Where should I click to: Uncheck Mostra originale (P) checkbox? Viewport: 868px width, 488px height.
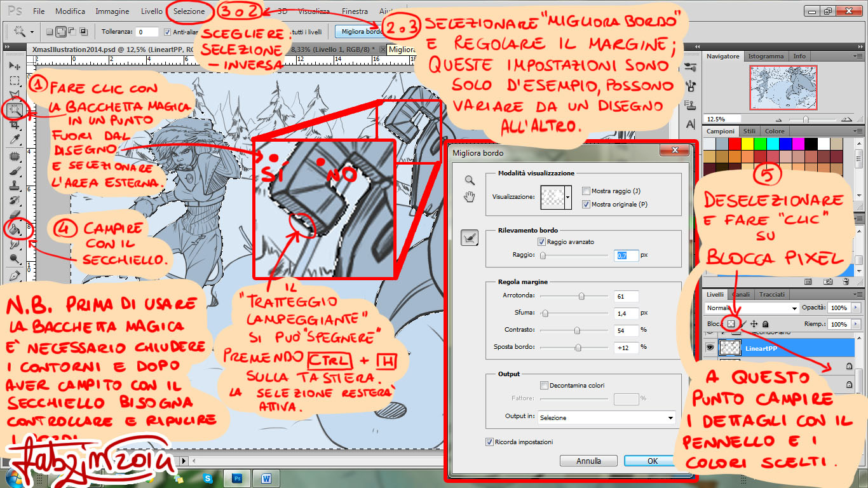point(586,204)
